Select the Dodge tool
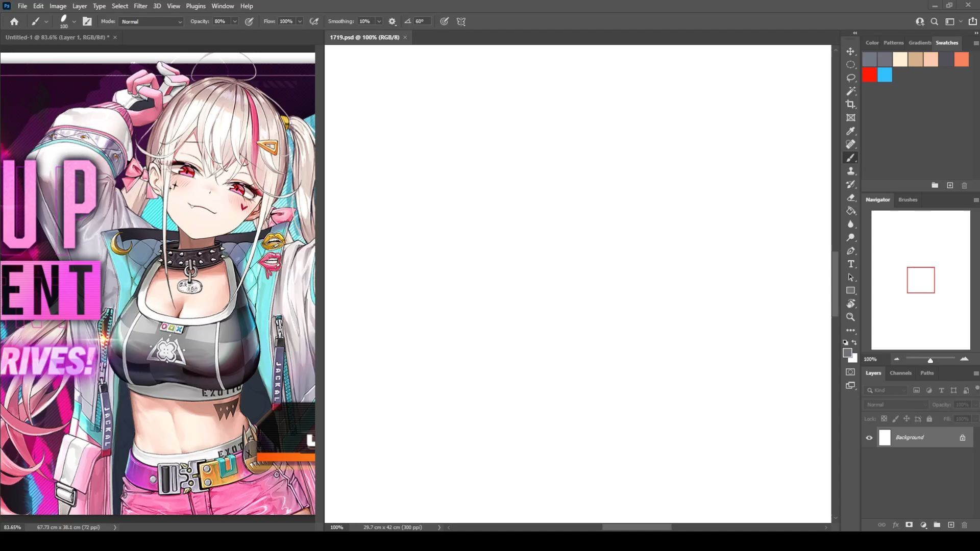 coord(851,237)
